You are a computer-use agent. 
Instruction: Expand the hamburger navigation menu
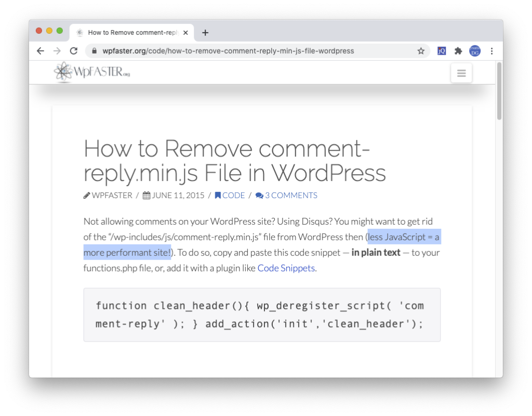coord(461,73)
